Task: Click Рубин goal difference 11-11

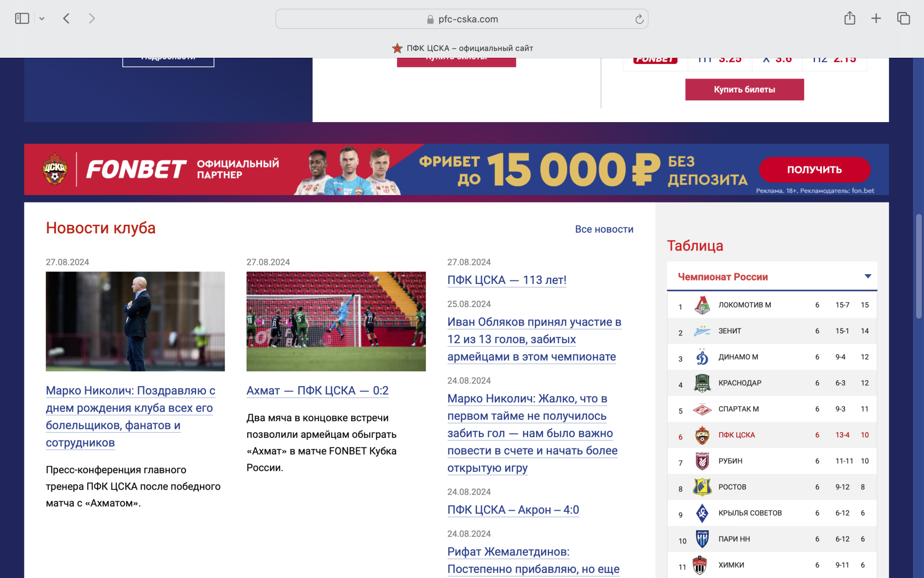Action: [844, 461]
